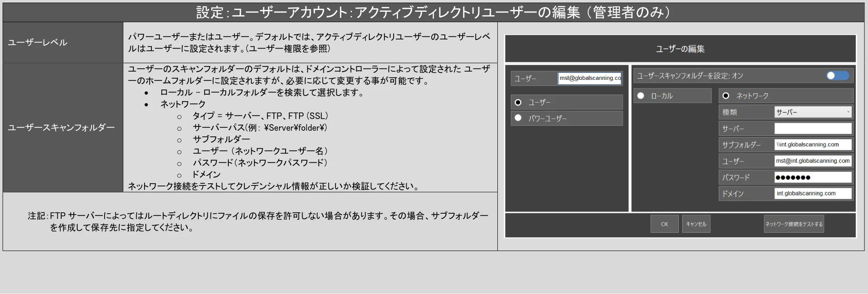Choose the ネットワーク folder radio option
The image size is (868, 294).
(726, 96)
